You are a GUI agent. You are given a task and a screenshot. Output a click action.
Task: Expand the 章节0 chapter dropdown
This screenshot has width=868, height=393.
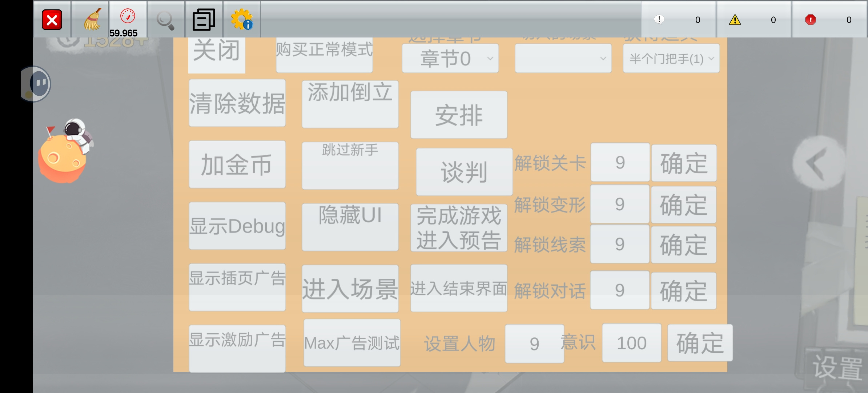450,58
